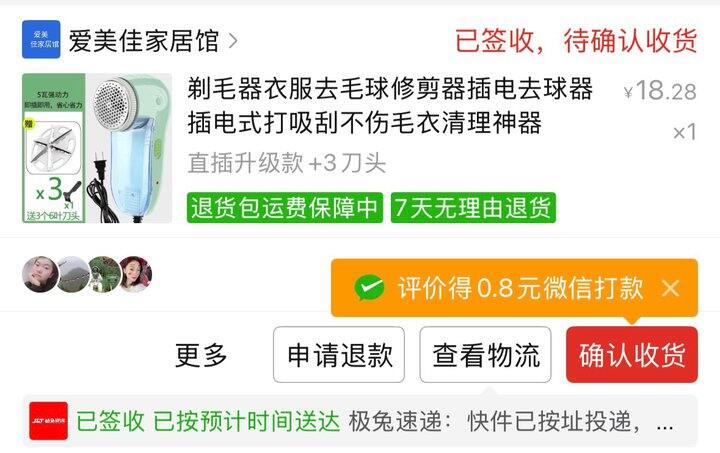Tap the chevron beside 爱美佳家居馆

pyautogui.click(x=233, y=41)
